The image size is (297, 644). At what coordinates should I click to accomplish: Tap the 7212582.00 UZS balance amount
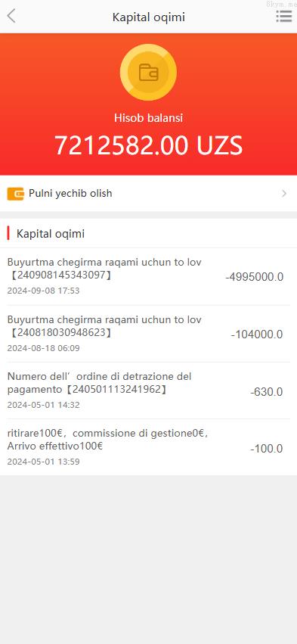[x=148, y=145]
